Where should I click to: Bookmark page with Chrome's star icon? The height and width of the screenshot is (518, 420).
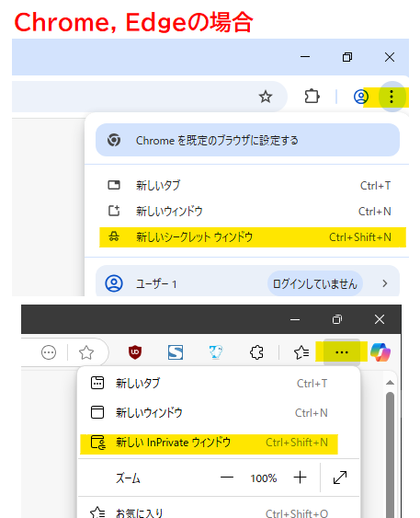(266, 97)
